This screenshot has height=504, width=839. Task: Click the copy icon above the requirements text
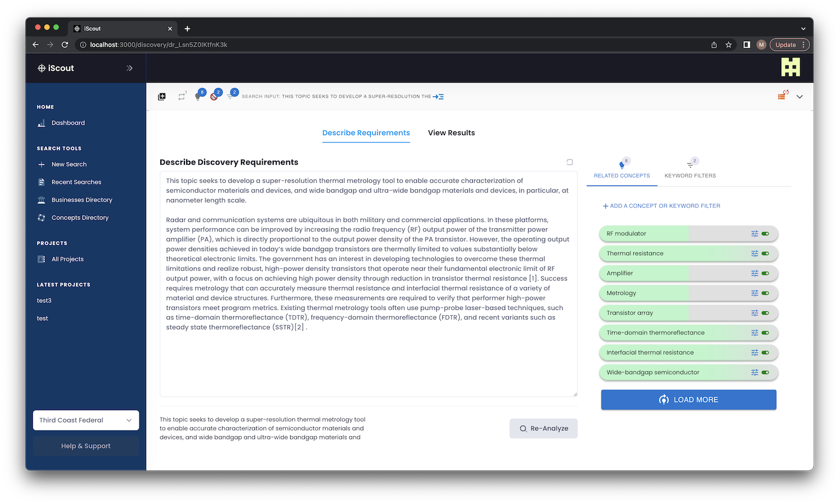pos(570,162)
